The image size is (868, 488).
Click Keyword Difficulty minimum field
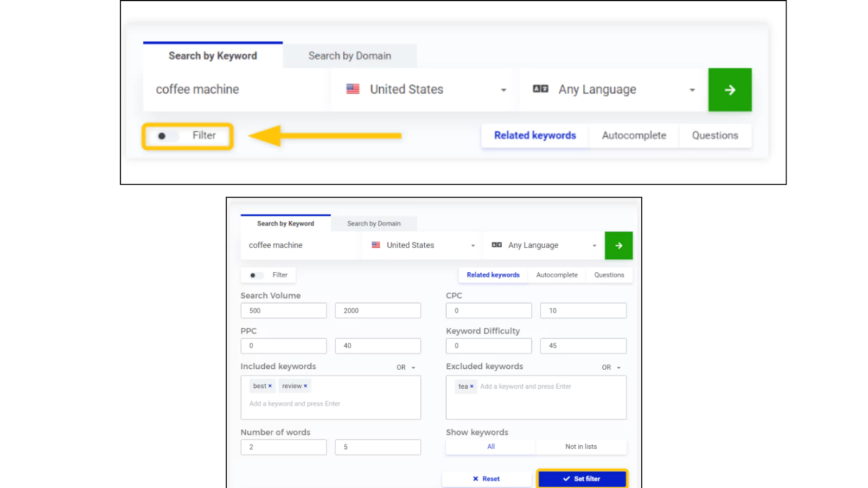(489, 346)
